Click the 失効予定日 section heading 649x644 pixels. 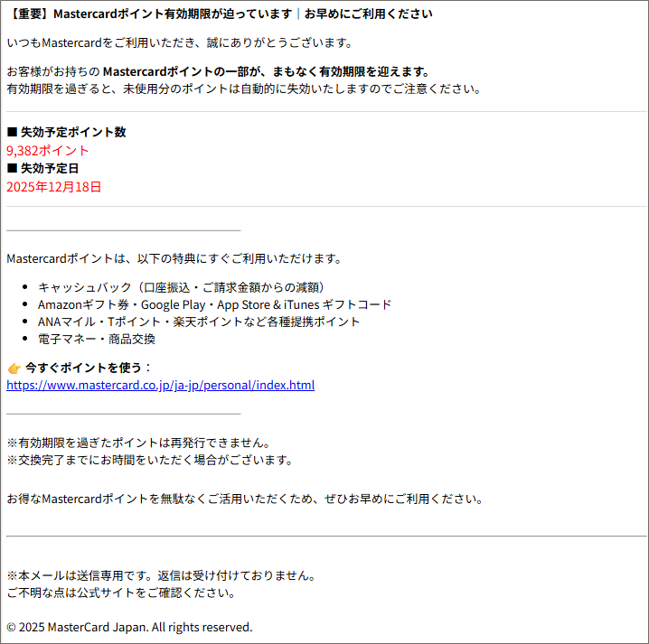49,168
